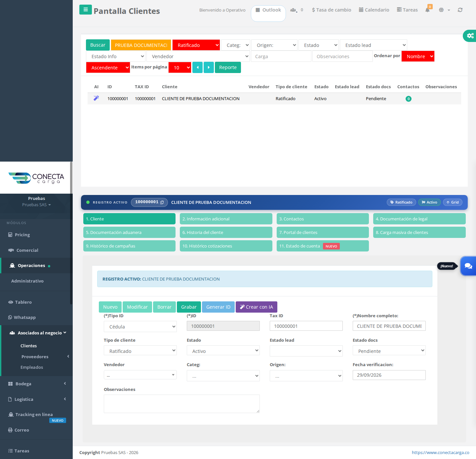Image resolution: width=476 pixels, height=459 pixels.
Task: Click the Grid pill in record header
Action: [453, 202]
